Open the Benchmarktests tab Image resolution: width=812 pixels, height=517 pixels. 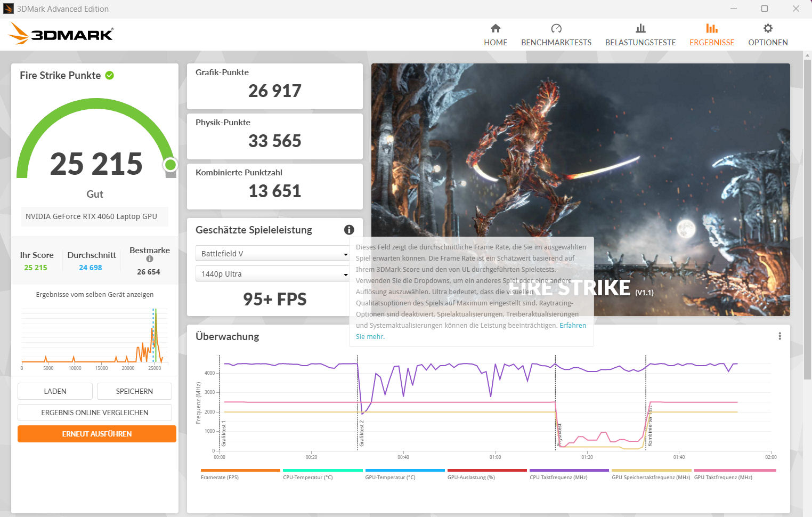point(556,35)
